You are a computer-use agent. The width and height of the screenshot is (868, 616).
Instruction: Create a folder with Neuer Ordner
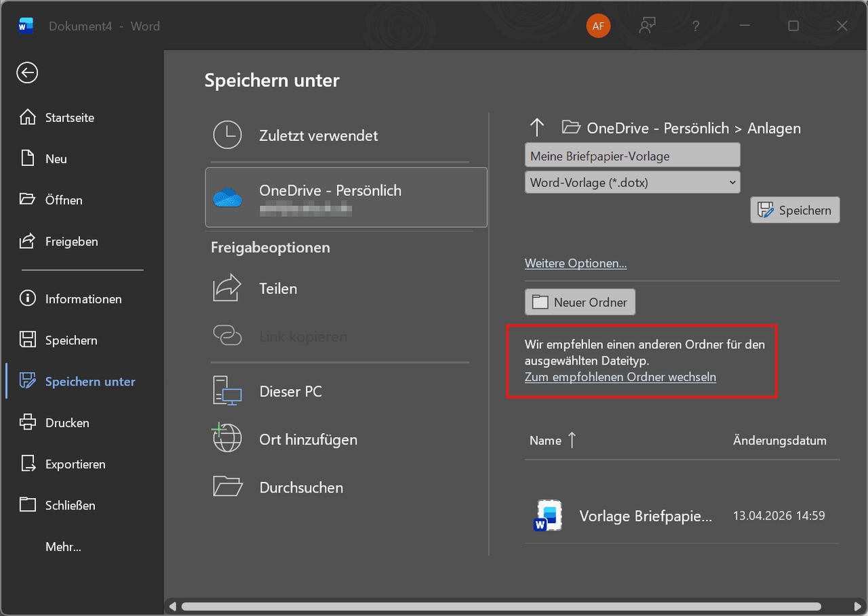[x=580, y=302]
